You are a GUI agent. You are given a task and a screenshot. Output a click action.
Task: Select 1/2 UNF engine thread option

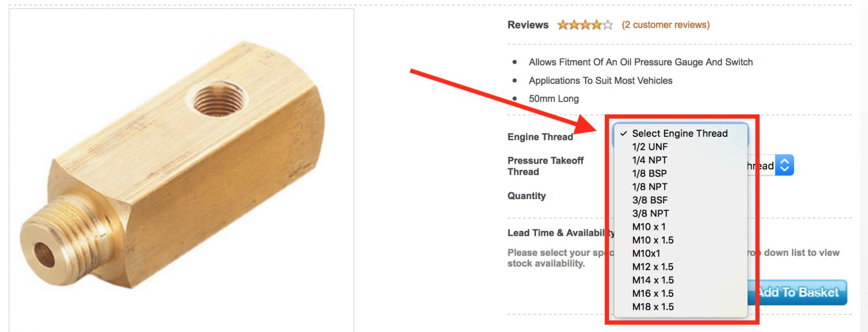click(x=680, y=147)
